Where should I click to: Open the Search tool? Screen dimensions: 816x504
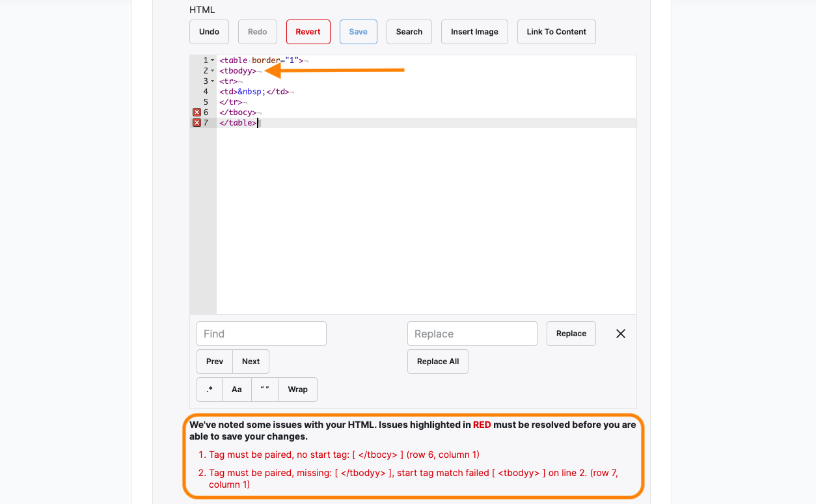[x=409, y=31]
